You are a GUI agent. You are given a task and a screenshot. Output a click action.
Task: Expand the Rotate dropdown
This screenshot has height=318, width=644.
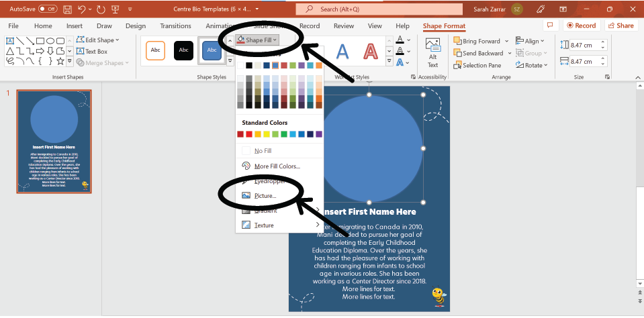pyautogui.click(x=535, y=65)
